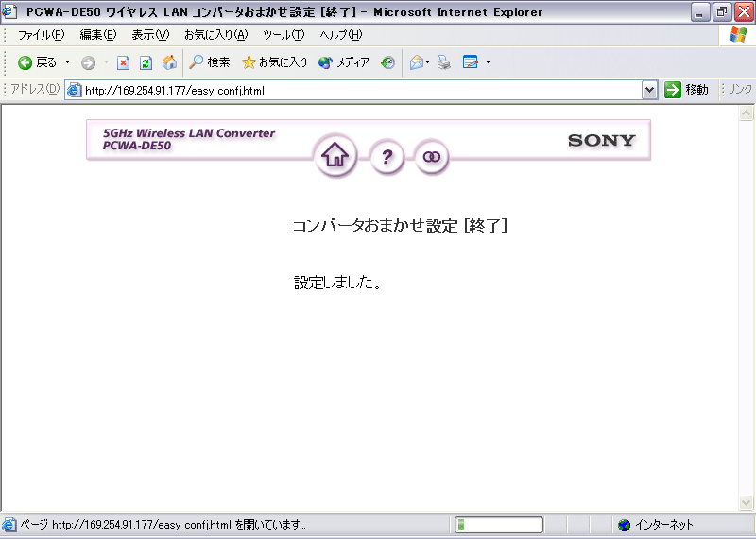Click the 設定しました。 message text

pyautogui.click(x=337, y=283)
